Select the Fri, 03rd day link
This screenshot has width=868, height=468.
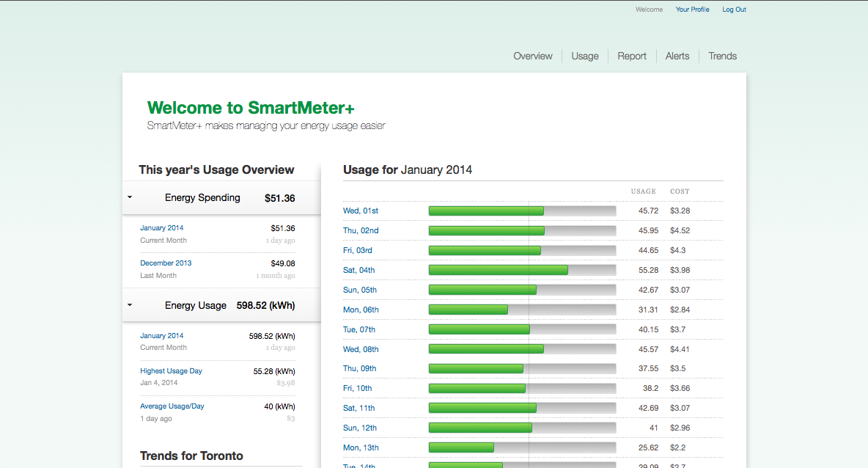pyautogui.click(x=358, y=250)
